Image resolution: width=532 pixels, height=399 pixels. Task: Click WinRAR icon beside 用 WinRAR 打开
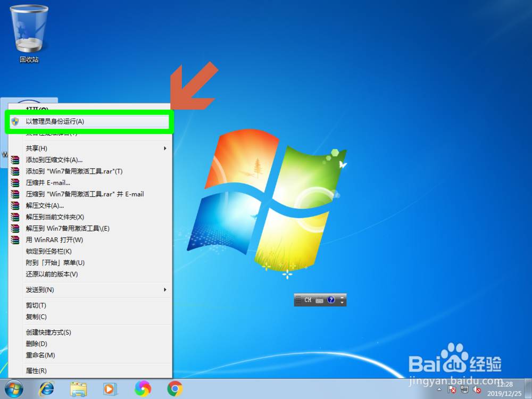click(x=15, y=240)
